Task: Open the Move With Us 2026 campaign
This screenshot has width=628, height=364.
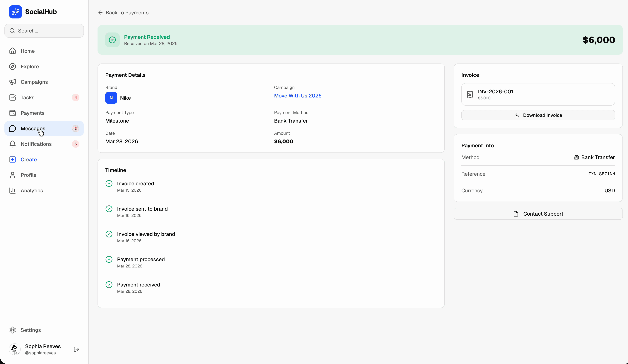Action: coord(298,96)
